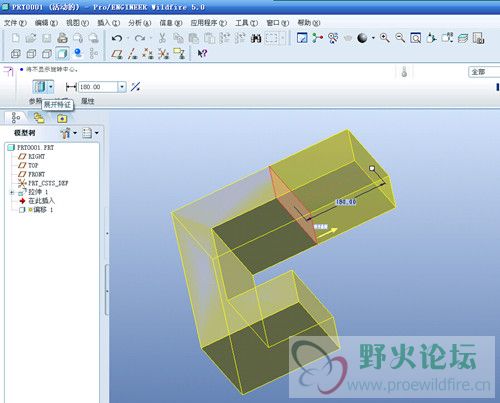Click the Copy icon
Image resolution: width=500 pixels, height=403 pixels.
(178, 38)
